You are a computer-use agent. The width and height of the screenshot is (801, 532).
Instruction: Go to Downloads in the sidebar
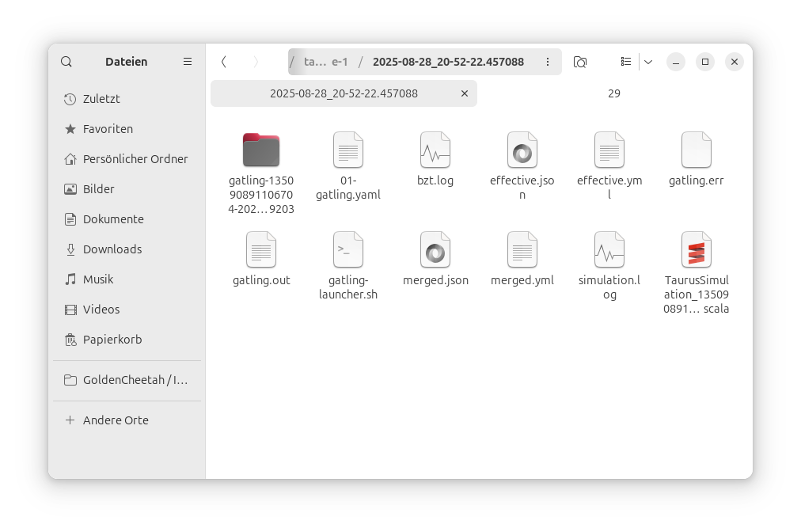(x=112, y=249)
